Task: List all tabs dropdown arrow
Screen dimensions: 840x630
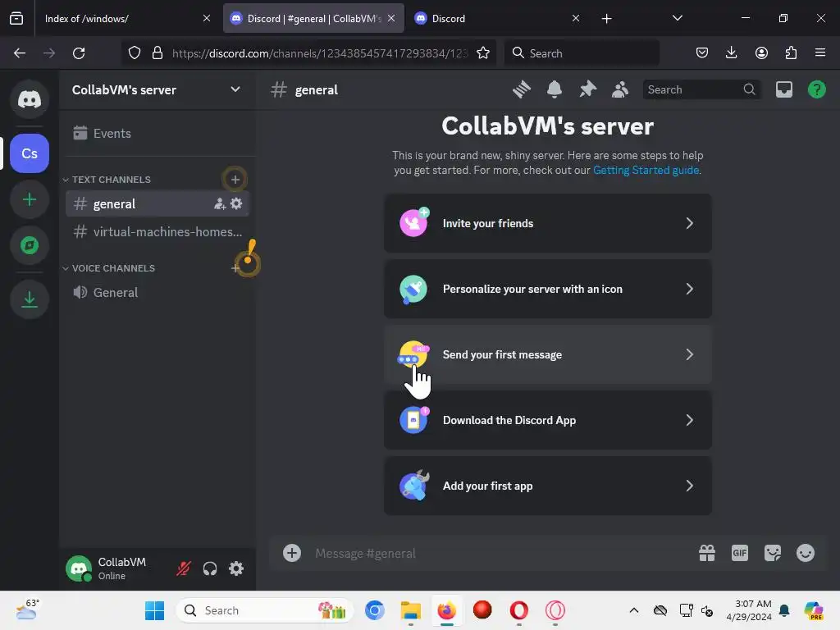Action: point(677,18)
